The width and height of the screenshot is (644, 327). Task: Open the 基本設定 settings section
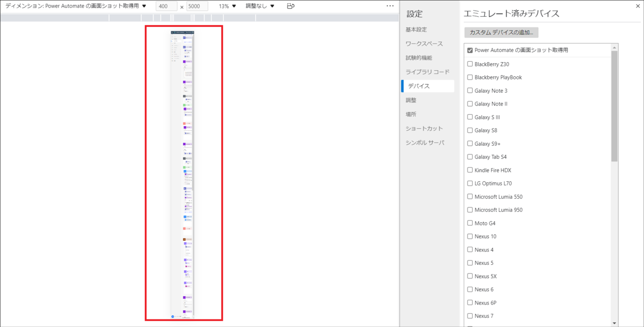tap(416, 29)
